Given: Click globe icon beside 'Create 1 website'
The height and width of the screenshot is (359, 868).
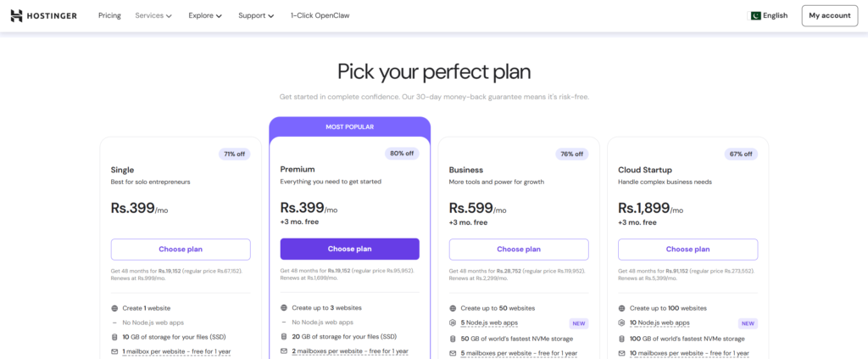Looking at the screenshot, I should click(114, 308).
